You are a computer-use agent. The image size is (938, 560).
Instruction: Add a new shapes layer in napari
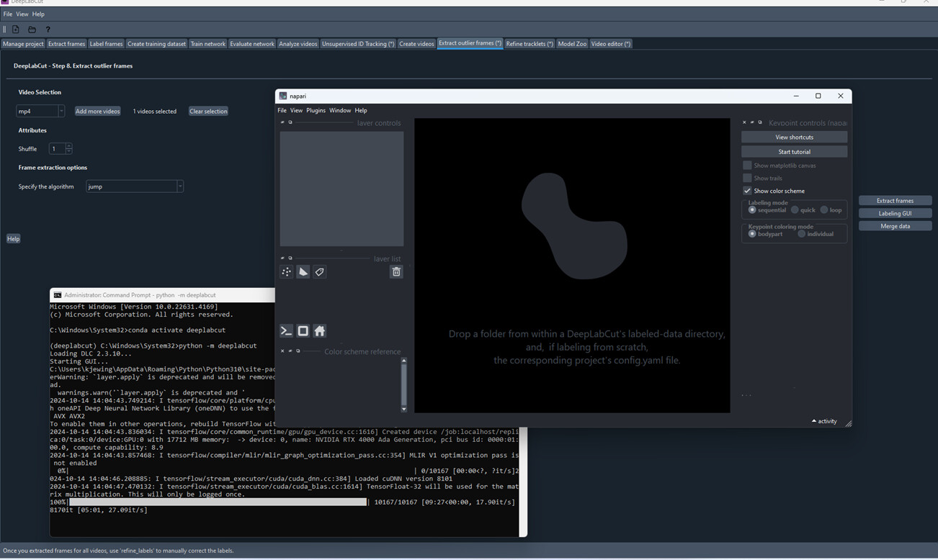pos(303,271)
